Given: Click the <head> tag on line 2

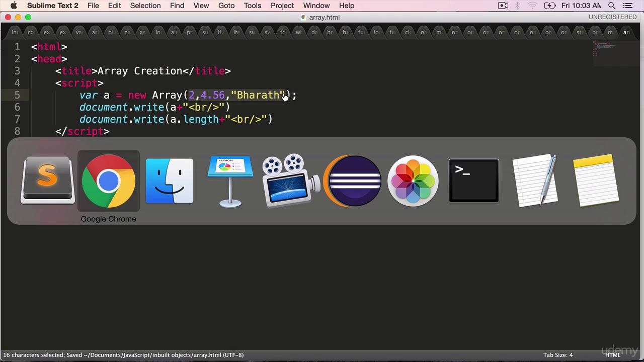Looking at the screenshot, I should click(x=49, y=59).
